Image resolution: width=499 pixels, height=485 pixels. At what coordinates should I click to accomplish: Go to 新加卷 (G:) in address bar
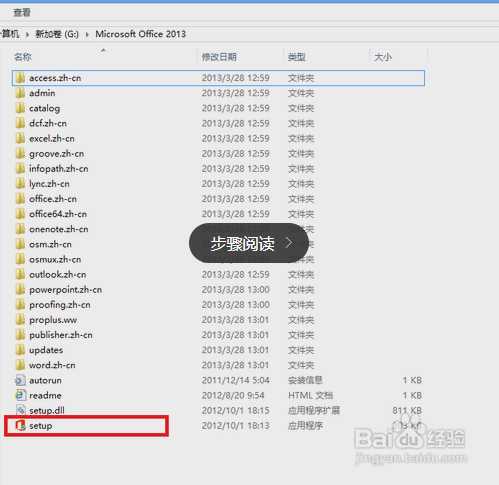tap(57, 34)
